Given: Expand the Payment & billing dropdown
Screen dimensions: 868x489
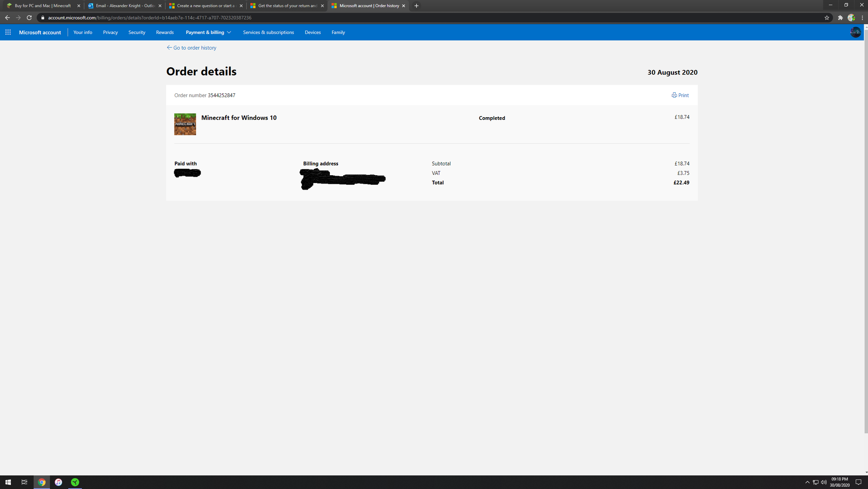Looking at the screenshot, I should [x=208, y=32].
